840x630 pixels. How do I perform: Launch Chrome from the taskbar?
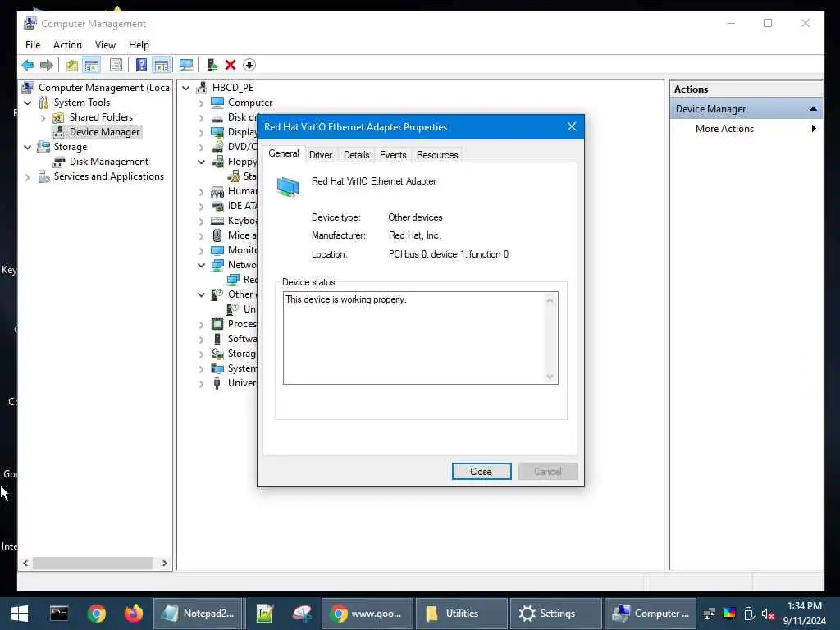pyautogui.click(x=97, y=614)
